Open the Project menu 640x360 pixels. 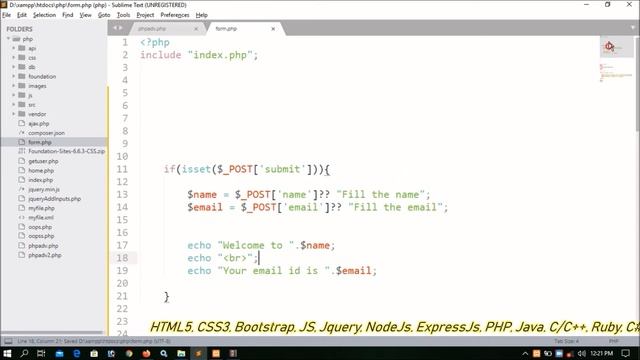pos(145,15)
